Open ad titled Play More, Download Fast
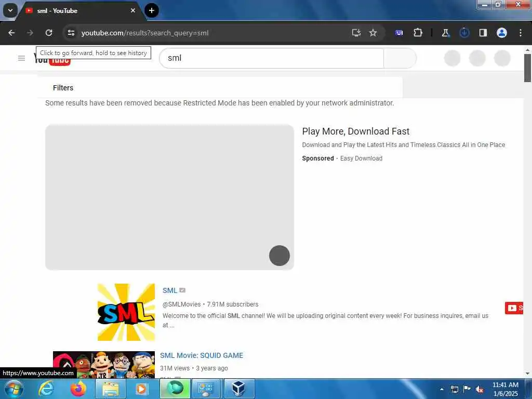 355,131
